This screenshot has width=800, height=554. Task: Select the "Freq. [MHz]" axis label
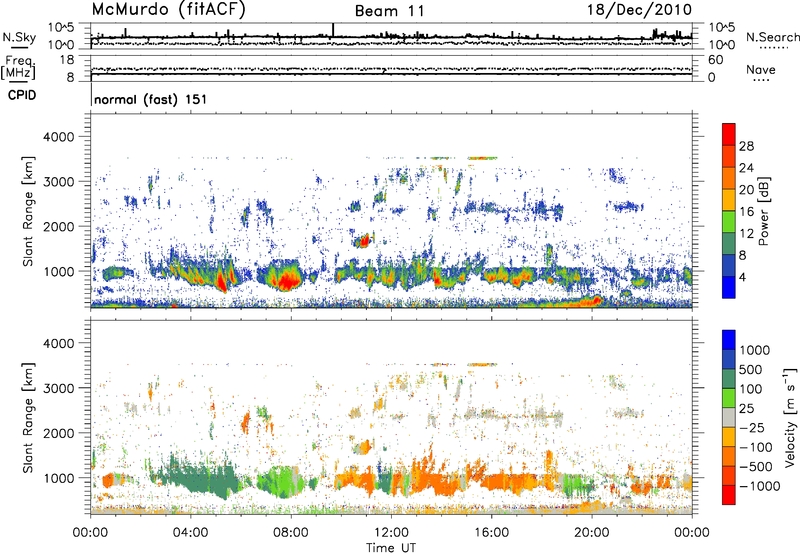[x=19, y=67]
